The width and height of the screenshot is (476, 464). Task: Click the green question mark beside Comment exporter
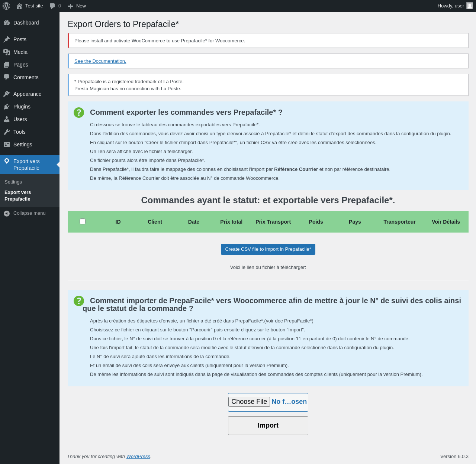79,113
